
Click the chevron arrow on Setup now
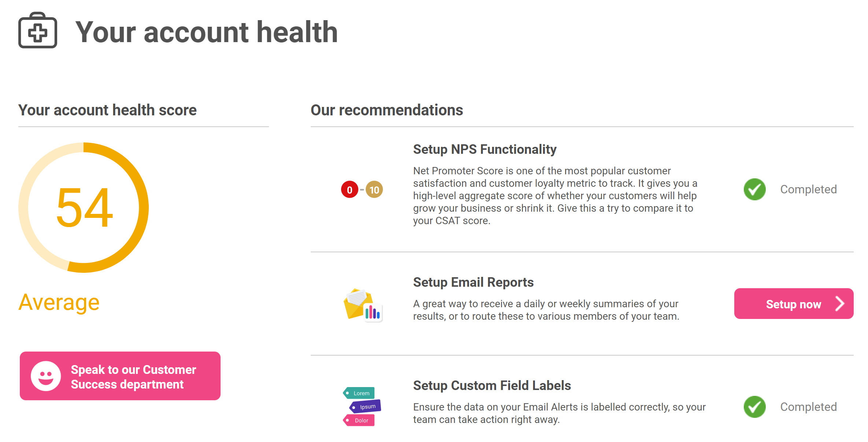tap(839, 304)
